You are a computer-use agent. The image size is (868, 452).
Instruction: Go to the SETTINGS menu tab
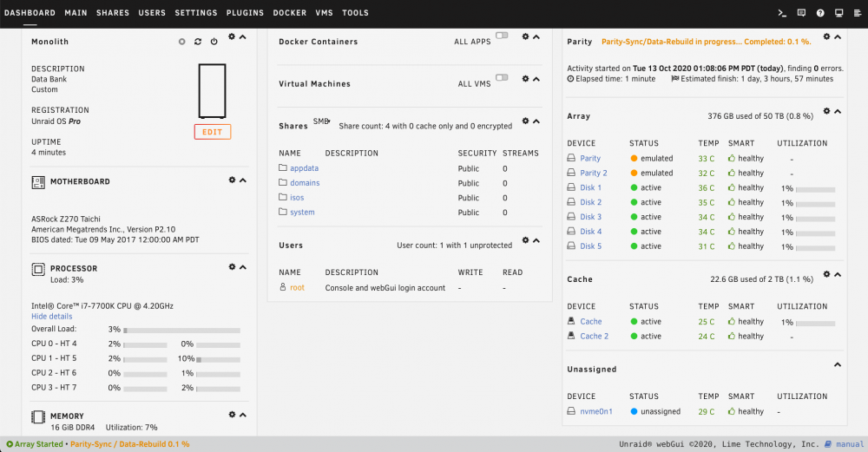click(x=196, y=13)
